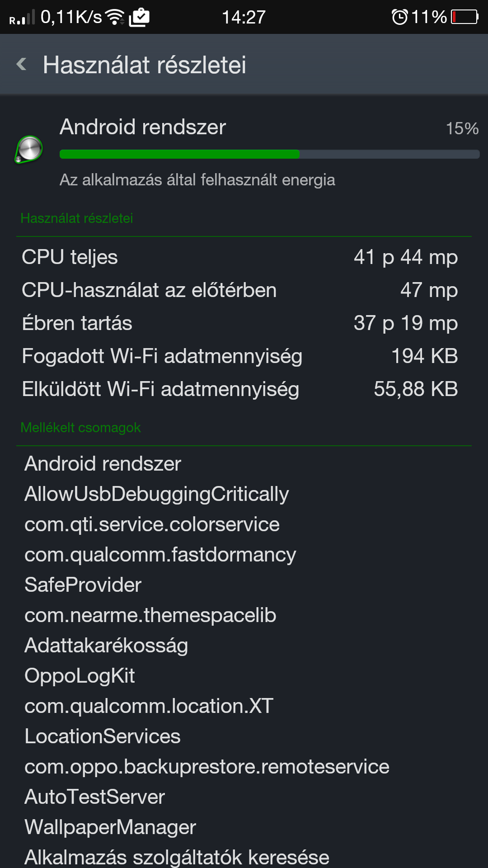Select com.qti.service.colorservice package
The image size is (488, 868).
(x=152, y=524)
